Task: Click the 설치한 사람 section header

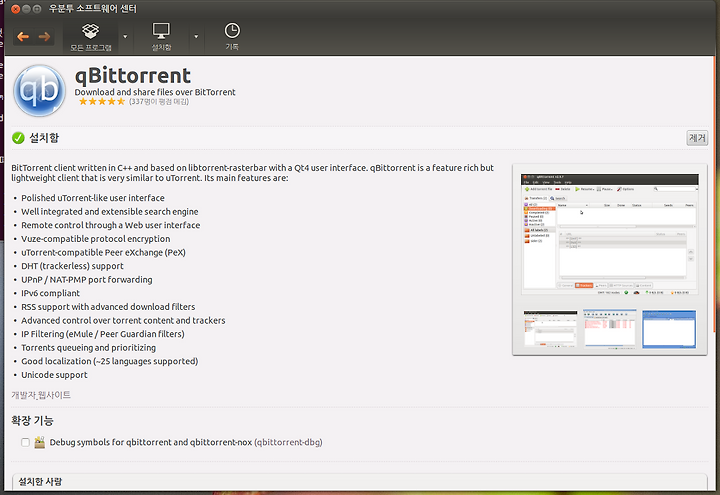Action: point(40,482)
